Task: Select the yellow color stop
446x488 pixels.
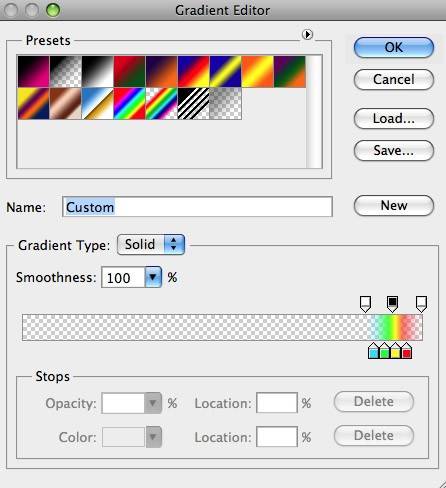Action: 395,351
